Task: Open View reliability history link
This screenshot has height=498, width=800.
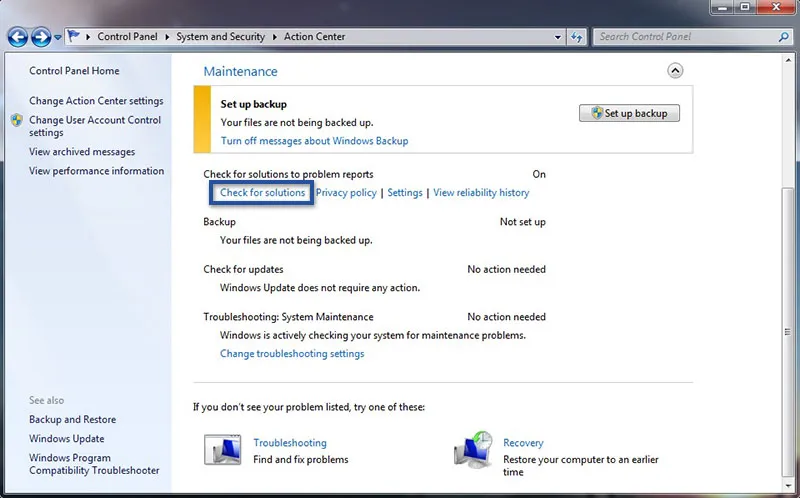Action: tap(481, 192)
